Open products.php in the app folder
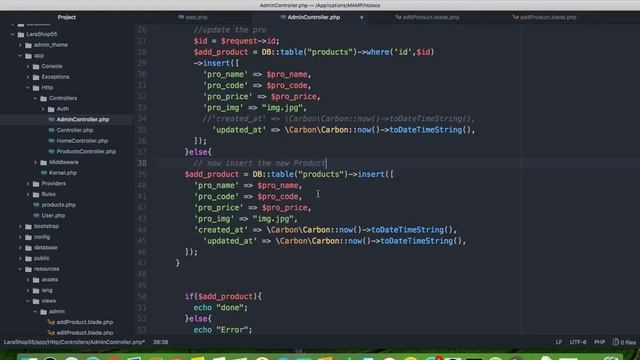 pos(58,205)
